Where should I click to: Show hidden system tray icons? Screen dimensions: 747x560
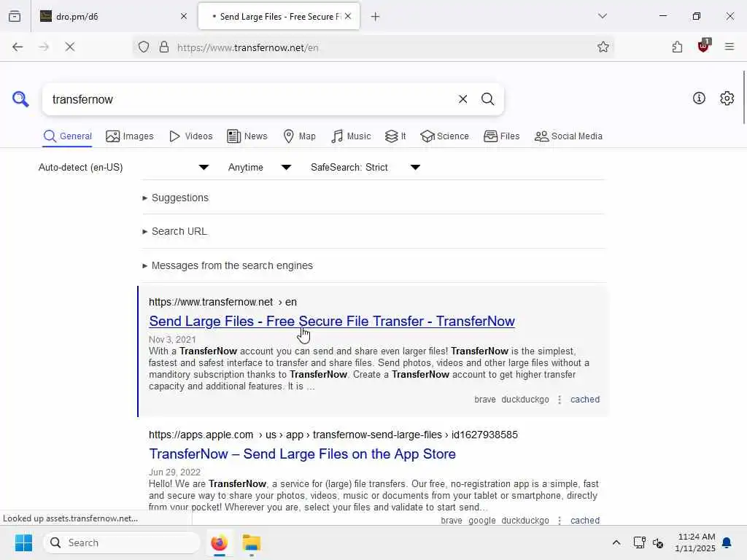click(616, 542)
